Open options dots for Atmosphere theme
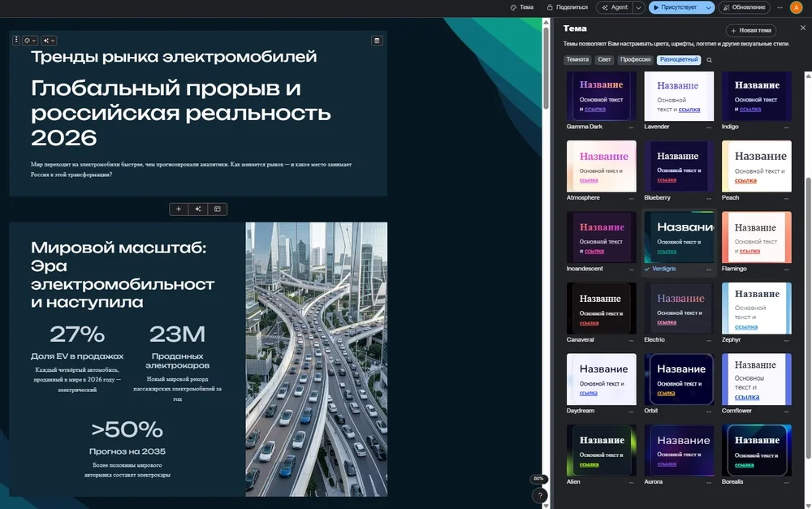 coord(631,198)
